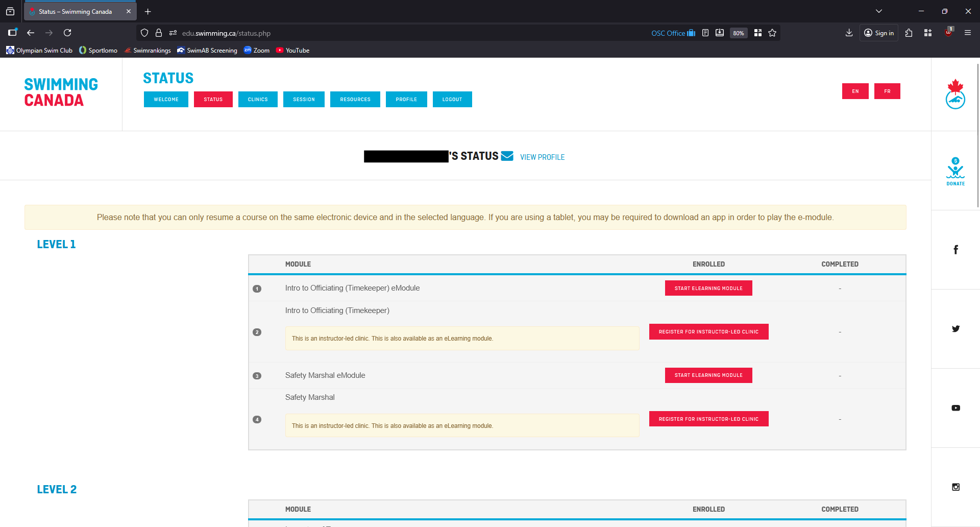Open the Donate swimmer icon in sidebar
This screenshot has width=980, height=527.
point(955,171)
